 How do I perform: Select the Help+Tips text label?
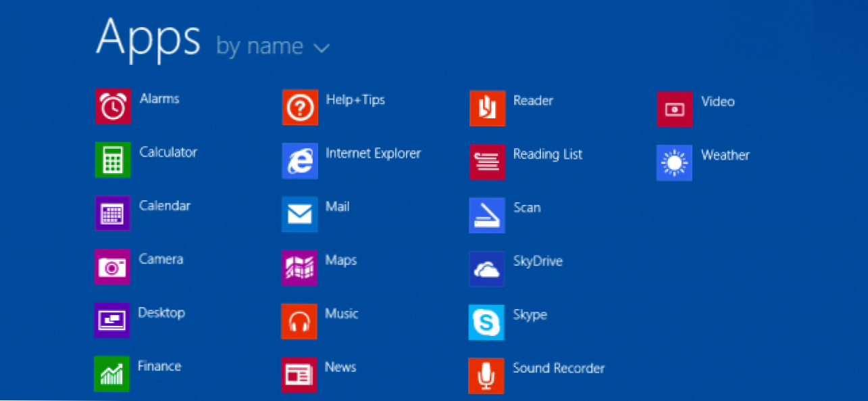click(355, 100)
